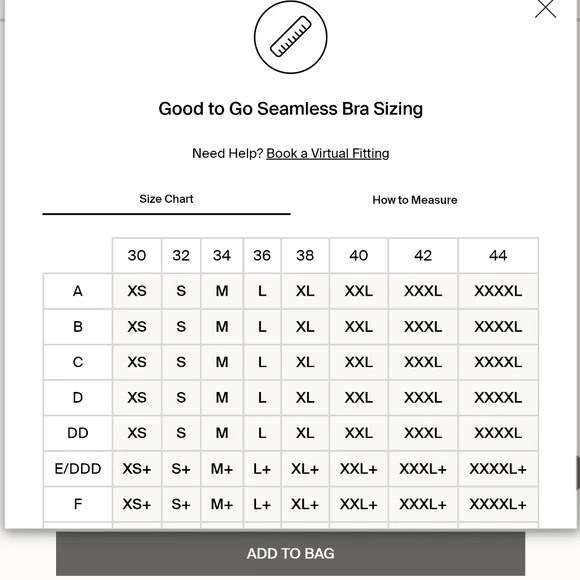Image resolution: width=580 pixels, height=580 pixels.
Task: Switch to the How to Measure tab
Action: coord(415,200)
